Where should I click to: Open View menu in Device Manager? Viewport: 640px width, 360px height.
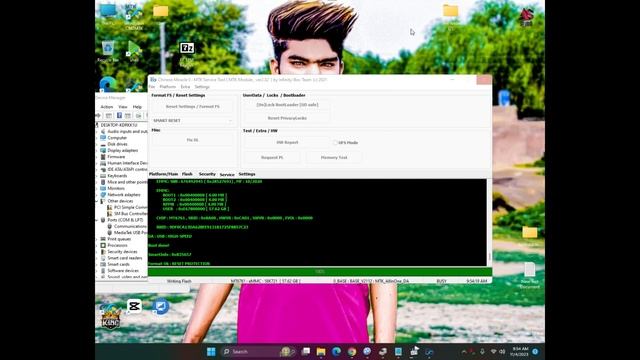coord(122,107)
